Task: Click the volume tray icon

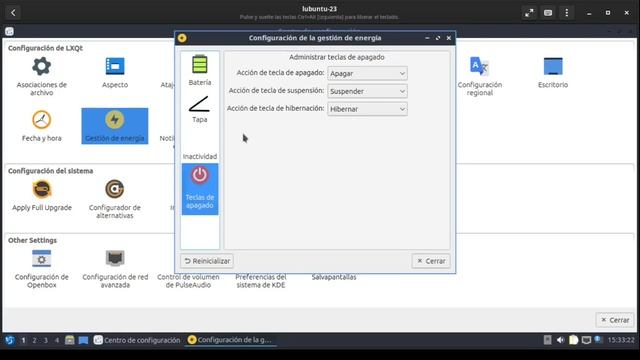Action: [x=560, y=340]
